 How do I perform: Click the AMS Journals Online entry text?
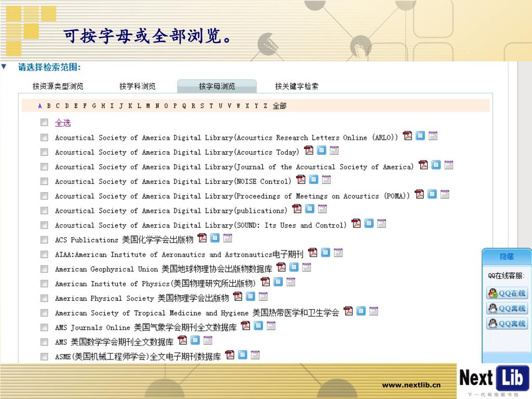[x=146, y=327]
